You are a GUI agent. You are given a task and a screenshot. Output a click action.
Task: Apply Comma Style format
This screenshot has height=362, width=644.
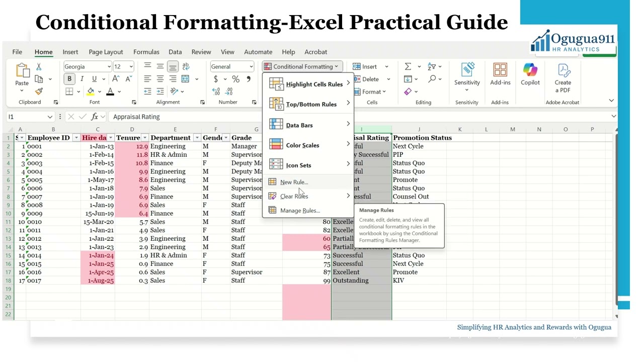pos(249,79)
